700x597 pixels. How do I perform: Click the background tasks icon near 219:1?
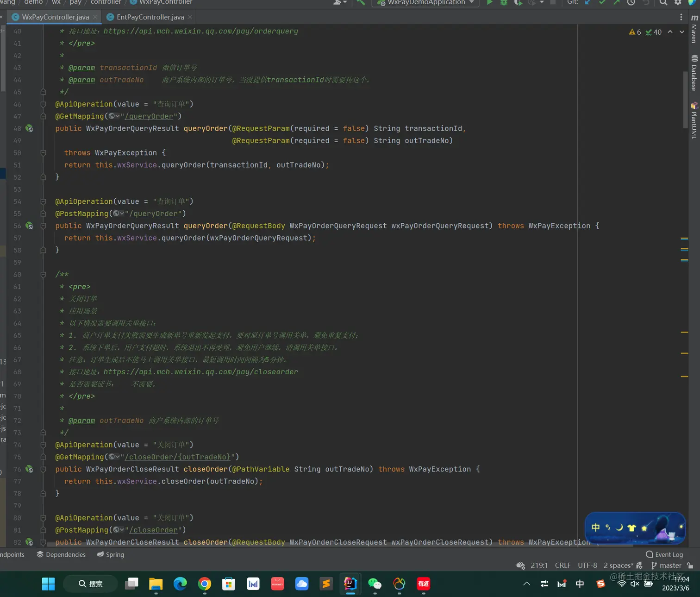pyautogui.click(x=521, y=566)
